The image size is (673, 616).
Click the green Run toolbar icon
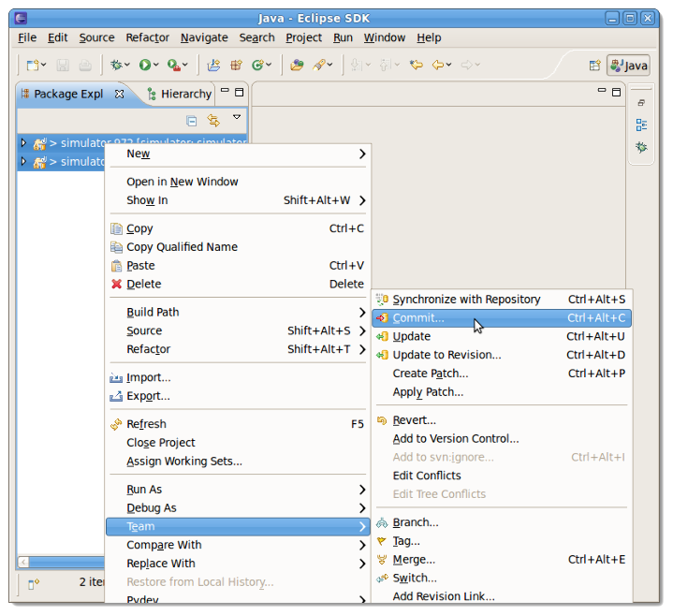pyautogui.click(x=145, y=66)
